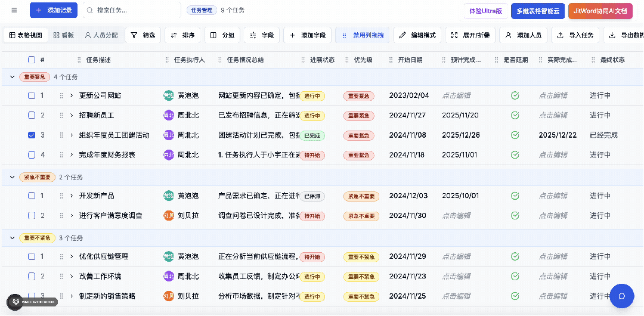Collapse the 重要紧急 task group
This screenshot has width=644, height=316.
13,77
